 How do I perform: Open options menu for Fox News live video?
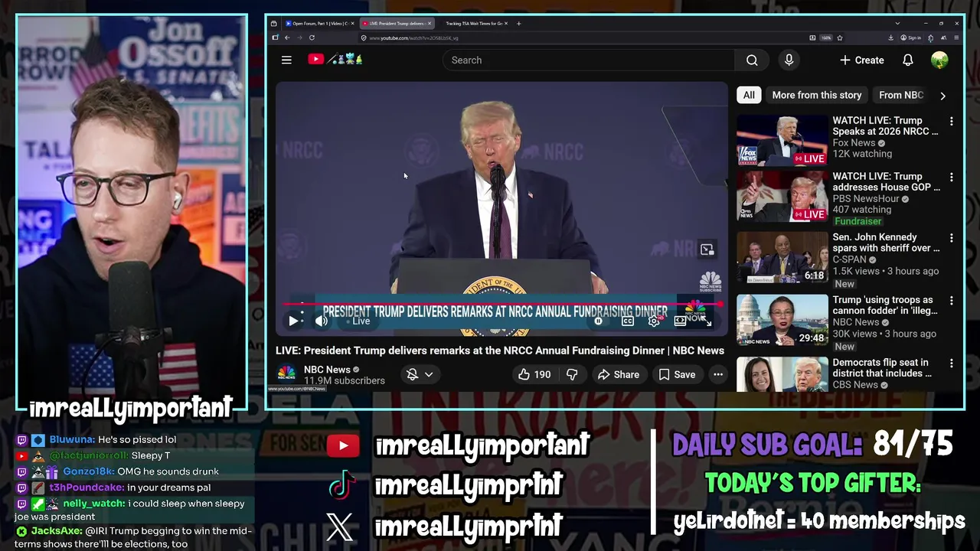pyautogui.click(x=952, y=122)
